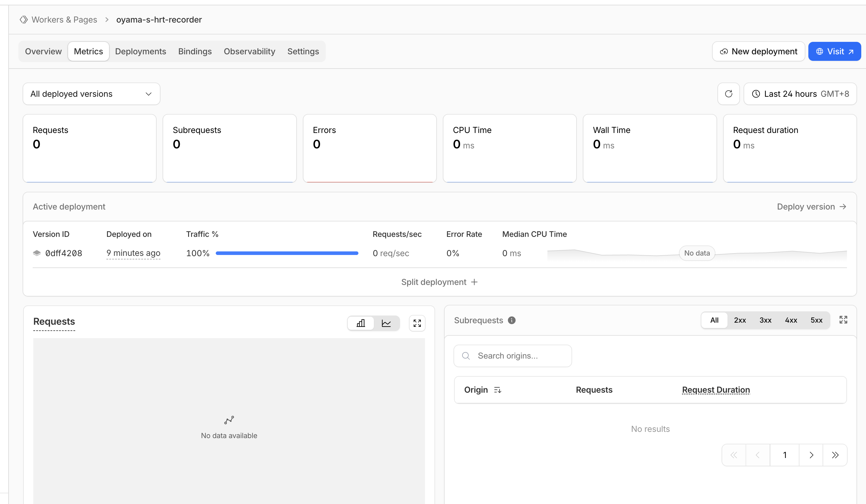Filter subrequests by 2xx status

pos(739,320)
